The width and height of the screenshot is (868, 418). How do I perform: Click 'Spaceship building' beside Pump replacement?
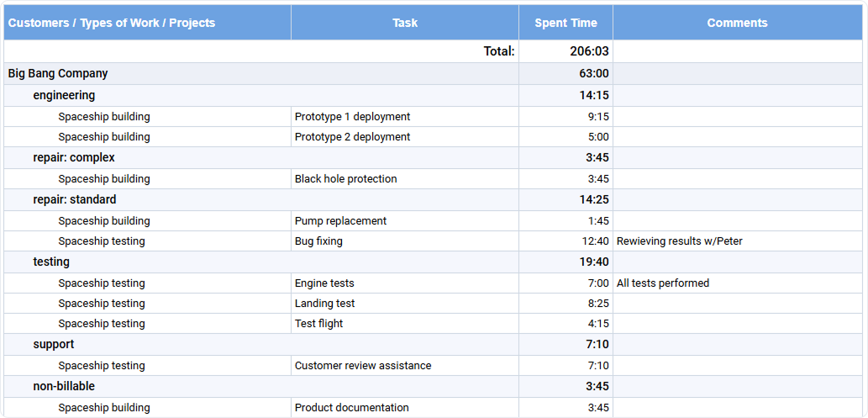(104, 221)
